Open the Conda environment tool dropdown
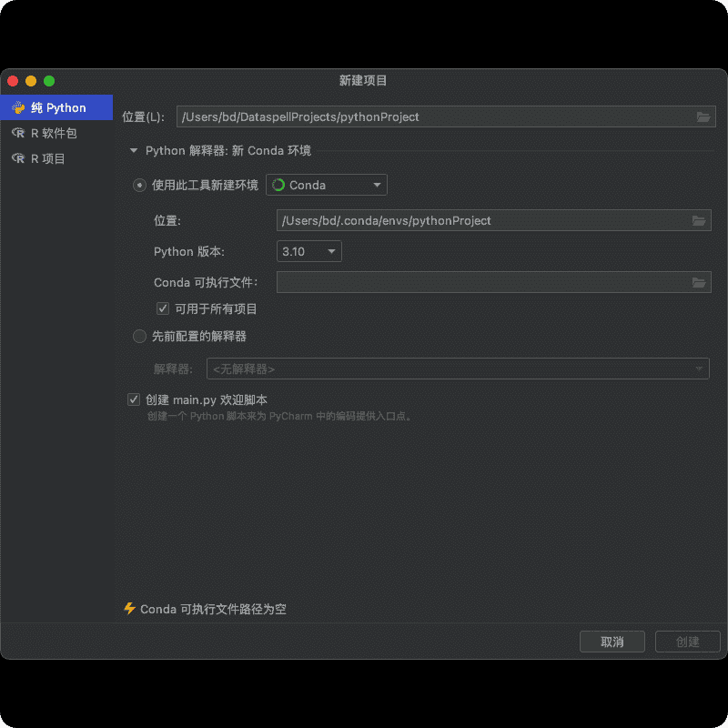 tap(326, 185)
